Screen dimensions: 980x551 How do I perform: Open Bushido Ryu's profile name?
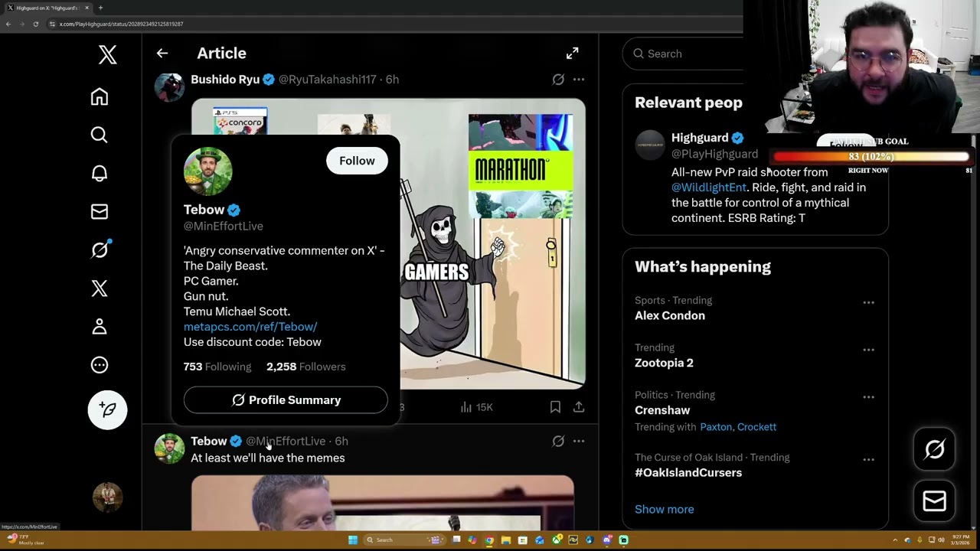point(225,80)
